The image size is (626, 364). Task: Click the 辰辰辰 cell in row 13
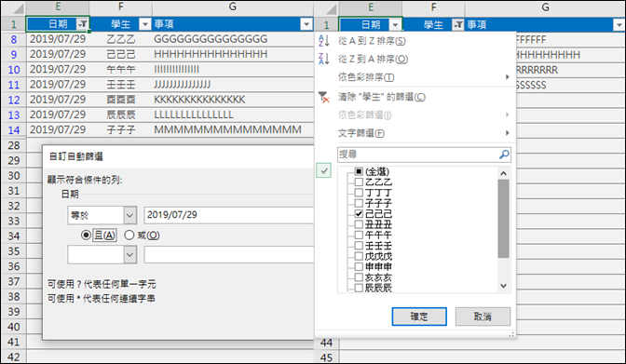point(121,115)
